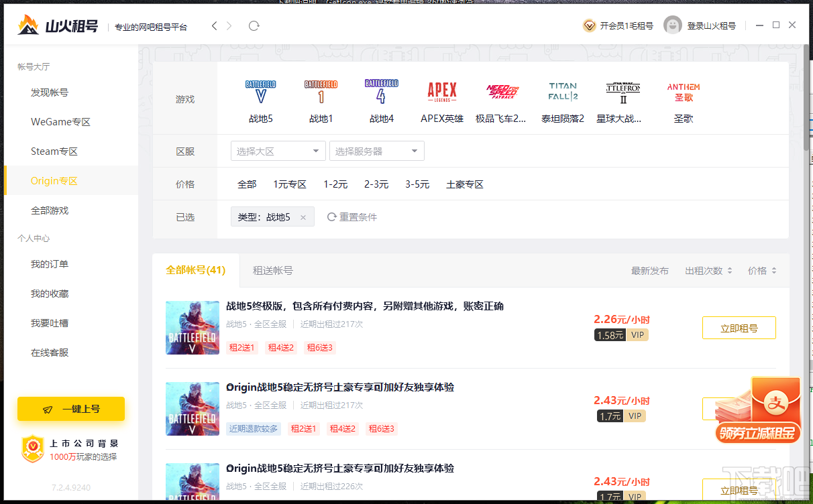Go forward with the right arrow
813x504 pixels.
[x=229, y=26]
